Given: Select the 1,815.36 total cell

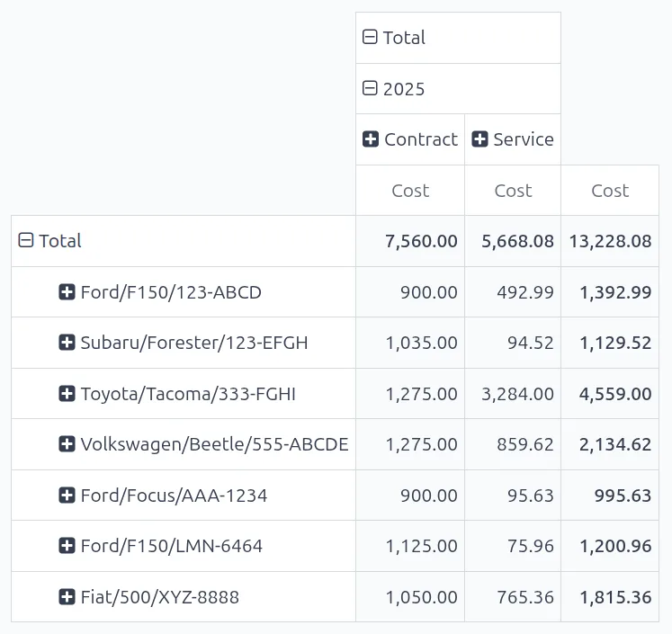Looking at the screenshot, I should (610, 597).
